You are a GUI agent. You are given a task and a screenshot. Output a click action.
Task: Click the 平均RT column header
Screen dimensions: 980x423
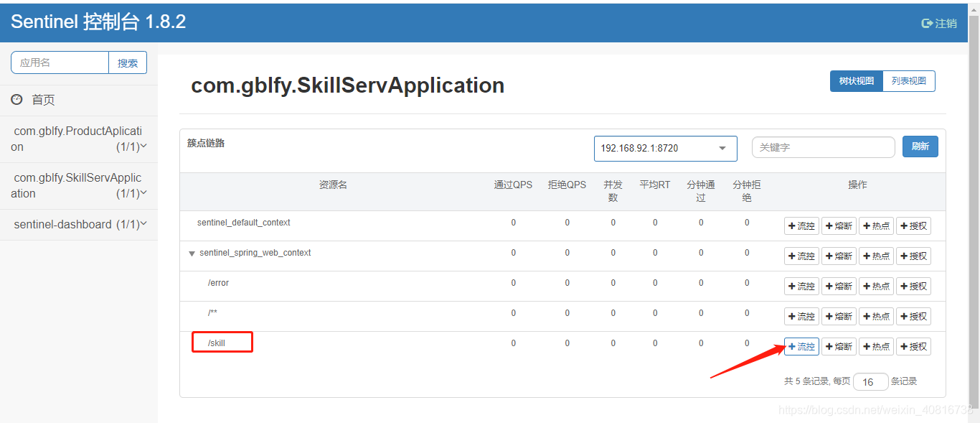[655, 185]
